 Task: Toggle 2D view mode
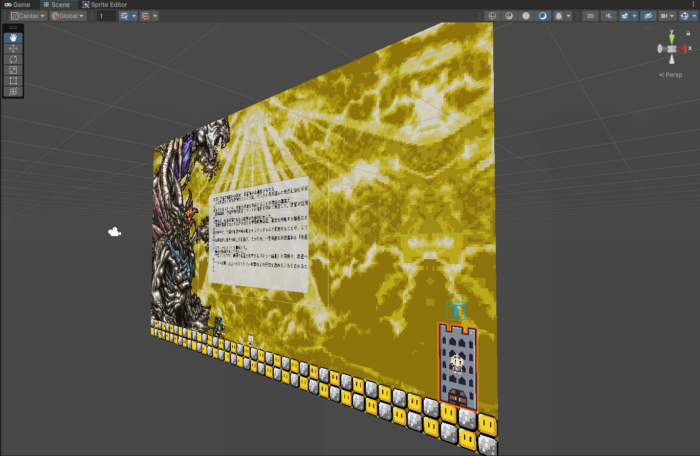[x=590, y=16]
